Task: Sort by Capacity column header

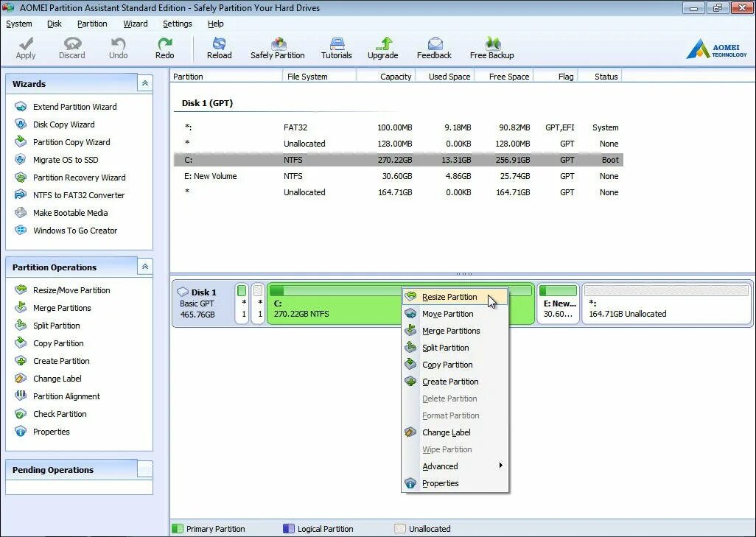Action: tap(385, 76)
